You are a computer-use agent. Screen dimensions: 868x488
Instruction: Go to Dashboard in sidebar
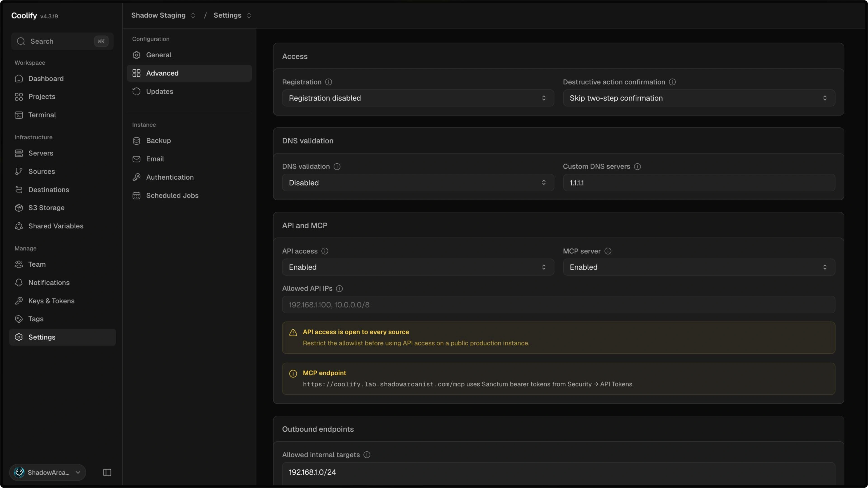(62, 78)
